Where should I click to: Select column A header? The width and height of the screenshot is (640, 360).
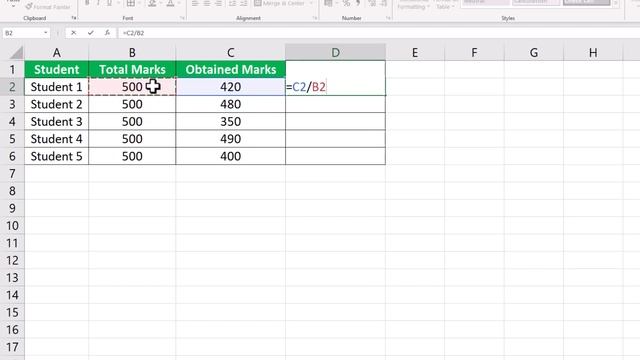pyautogui.click(x=56, y=53)
